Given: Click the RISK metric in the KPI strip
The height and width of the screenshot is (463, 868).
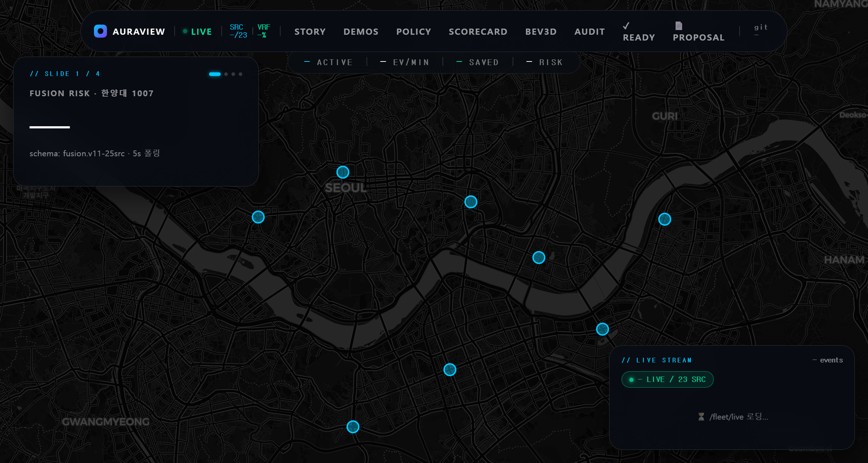Looking at the screenshot, I should click(x=545, y=62).
